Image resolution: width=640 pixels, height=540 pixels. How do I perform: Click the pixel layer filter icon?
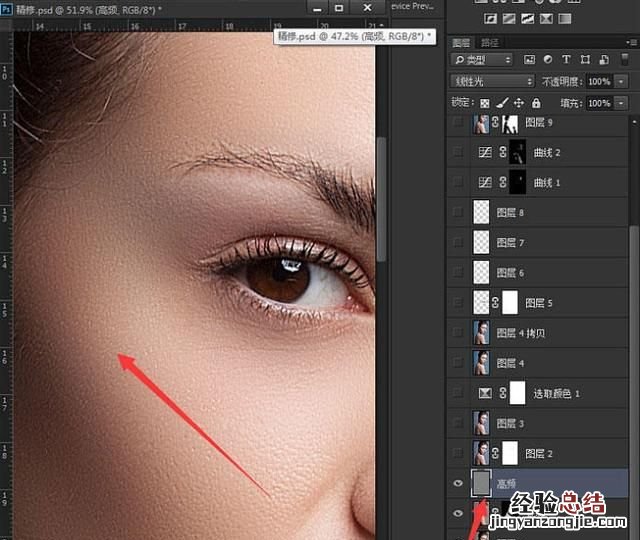click(529, 60)
